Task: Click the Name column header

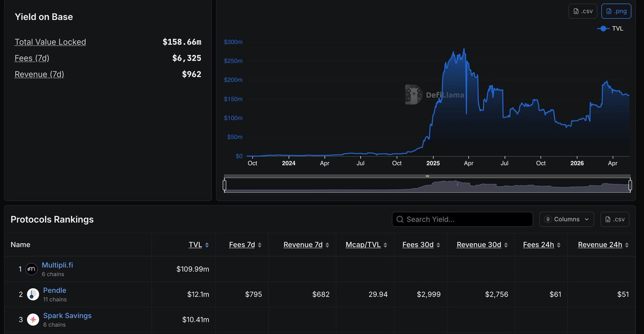Action: click(20, 245)
